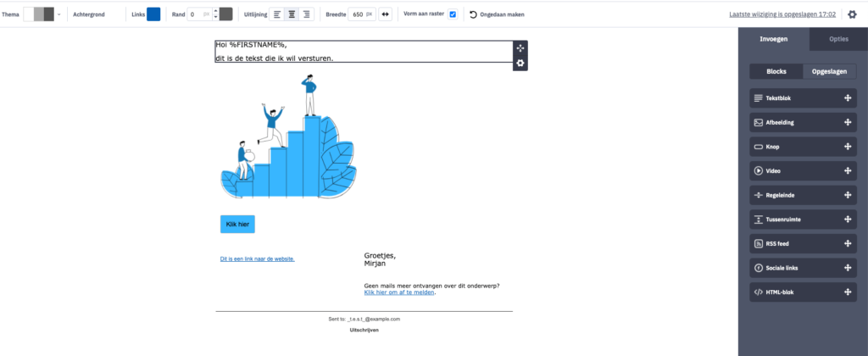Select the Blocks view in the sidebar
The image size is (868, 356).
click(776, 72)
